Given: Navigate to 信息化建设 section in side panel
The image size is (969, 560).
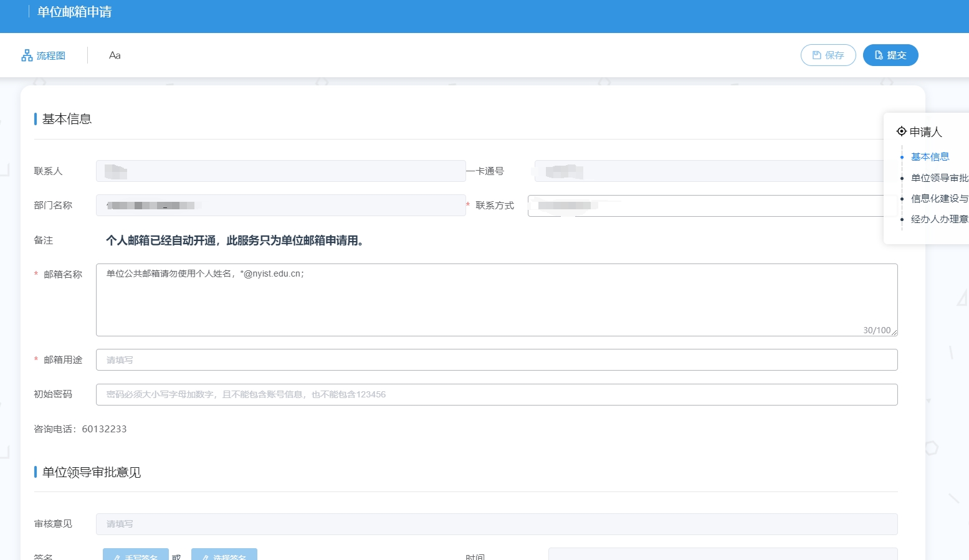Looking at the screenshot, I should click(x=939, y=199).
